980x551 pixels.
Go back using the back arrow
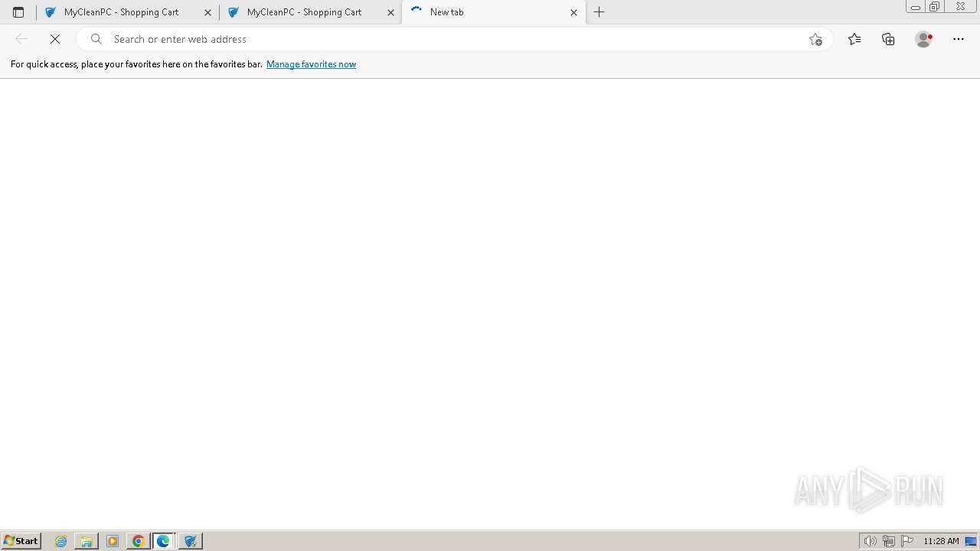[x=21, y=39]
